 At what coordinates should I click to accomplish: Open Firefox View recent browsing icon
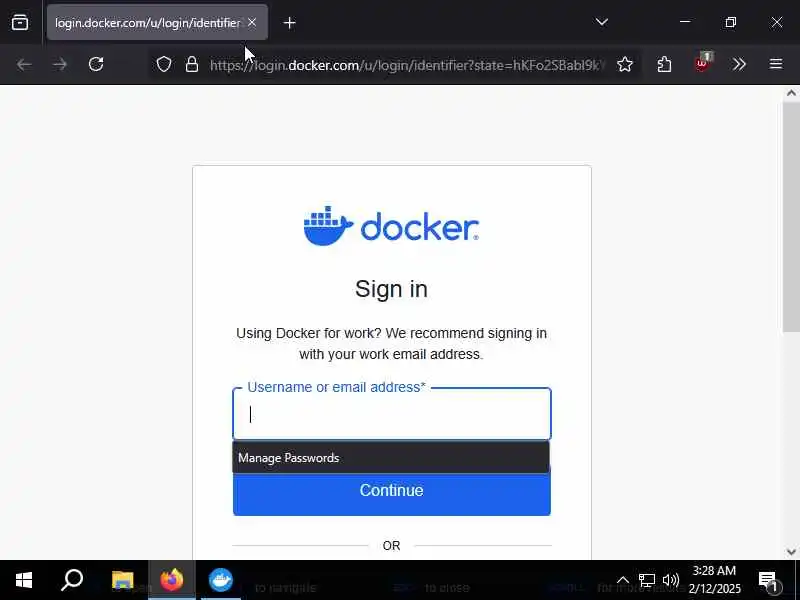pos(20,22)
